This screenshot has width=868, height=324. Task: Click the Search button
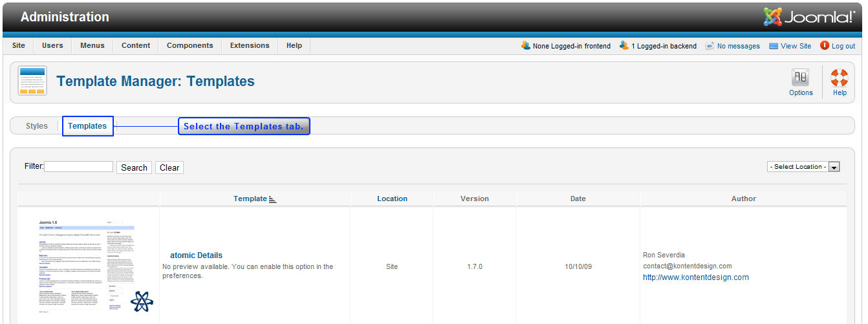point(134,167)
